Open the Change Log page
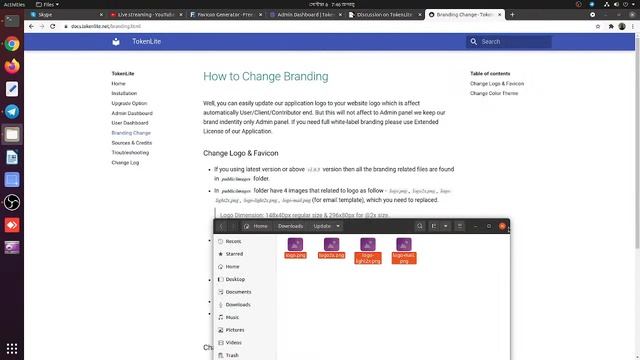Screen dimensions: 640x360 [125, 162]
